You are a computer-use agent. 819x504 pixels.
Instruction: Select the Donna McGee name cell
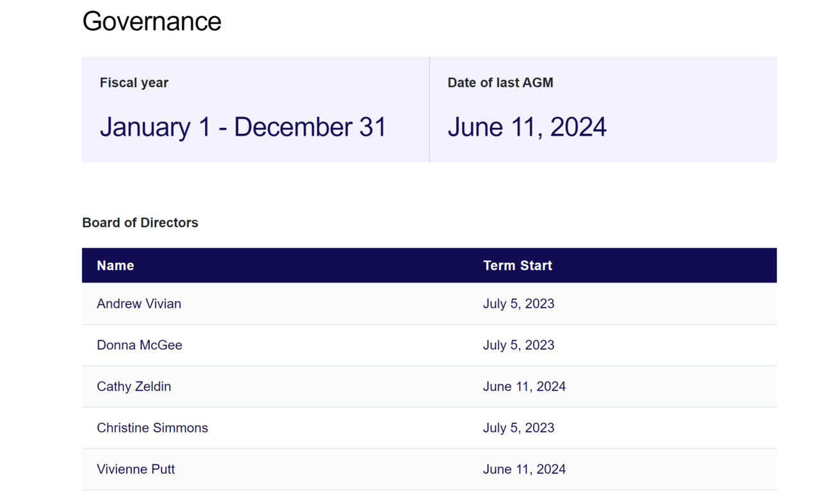[x=139, y=345]
